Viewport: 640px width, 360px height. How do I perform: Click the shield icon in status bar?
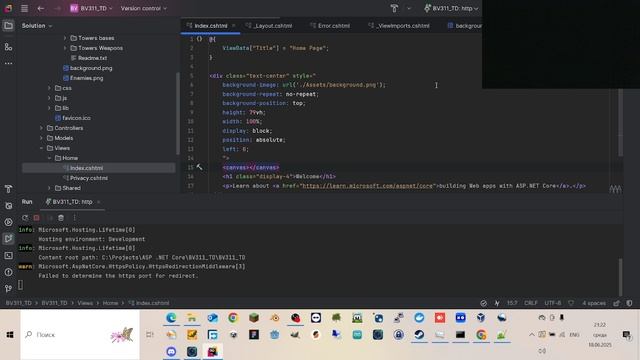coord(571,303)
